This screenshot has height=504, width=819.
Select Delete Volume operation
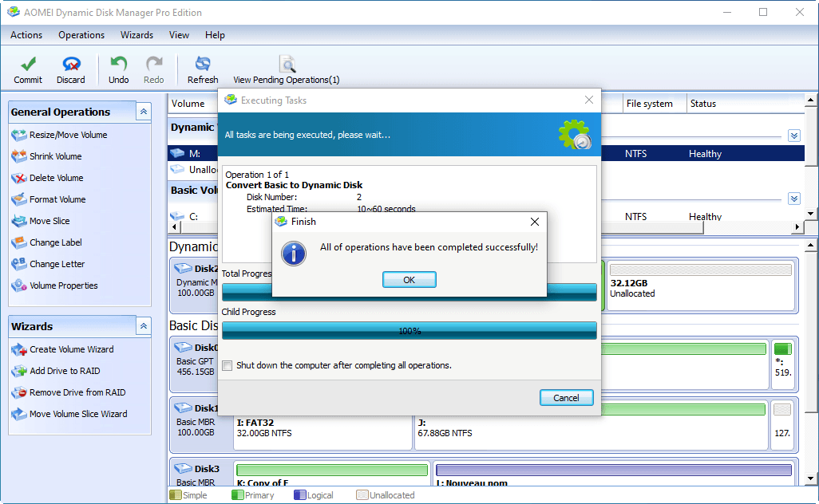[47, 178]
